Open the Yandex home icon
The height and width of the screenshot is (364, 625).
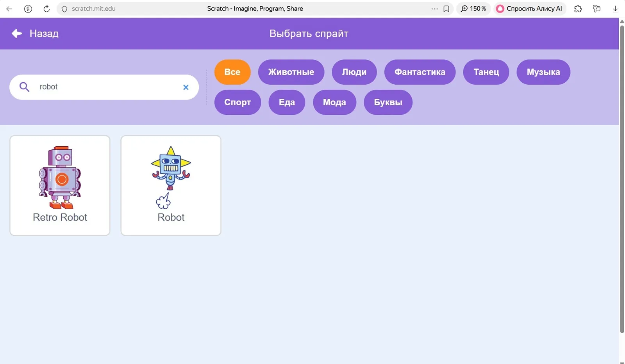(x=28, y=9)
